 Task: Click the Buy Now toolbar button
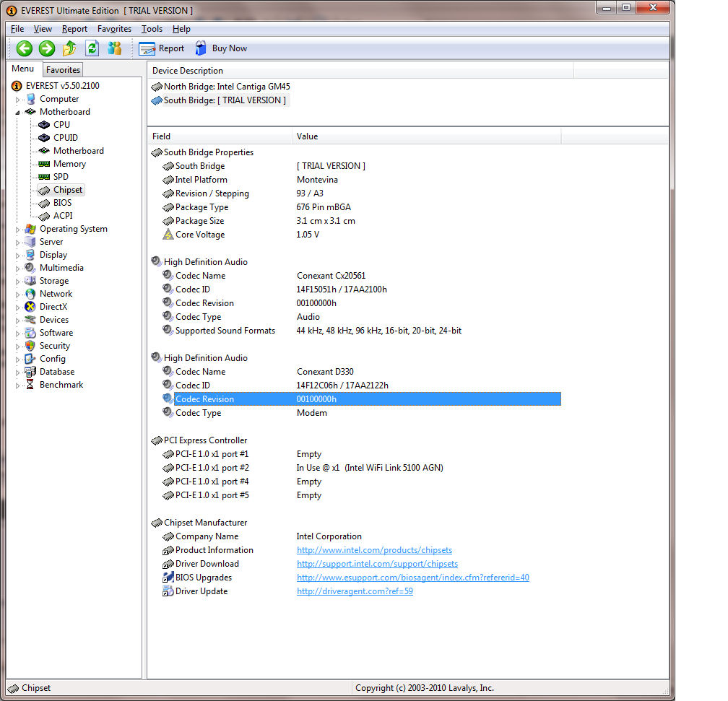(x=221, y=48)
